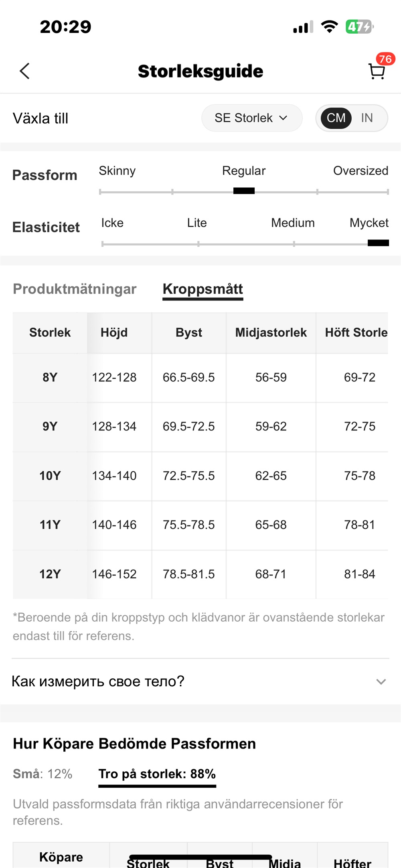Image resolution: width=401 pixels, height=868 pixels.
Task: Select the 8Y size row
Action: tap(50, 377)
